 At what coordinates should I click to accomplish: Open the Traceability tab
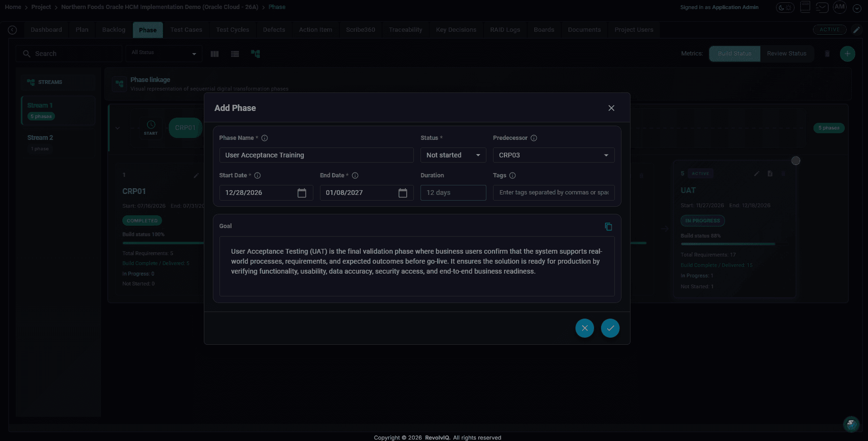(405, 29)
